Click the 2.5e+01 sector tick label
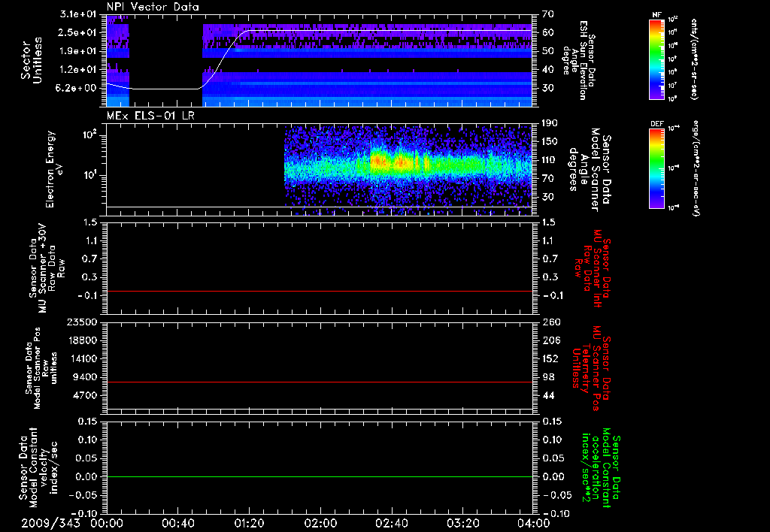 click(x=77, y=32)
